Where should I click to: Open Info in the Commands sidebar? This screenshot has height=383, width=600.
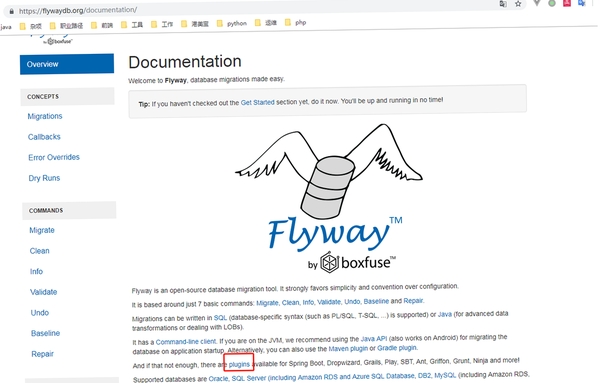36,272
